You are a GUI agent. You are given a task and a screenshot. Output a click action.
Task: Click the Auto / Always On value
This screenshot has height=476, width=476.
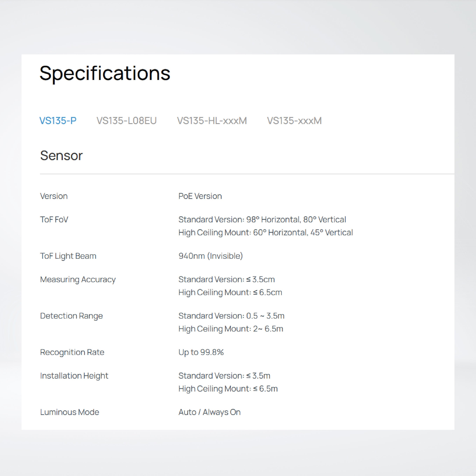209,412
